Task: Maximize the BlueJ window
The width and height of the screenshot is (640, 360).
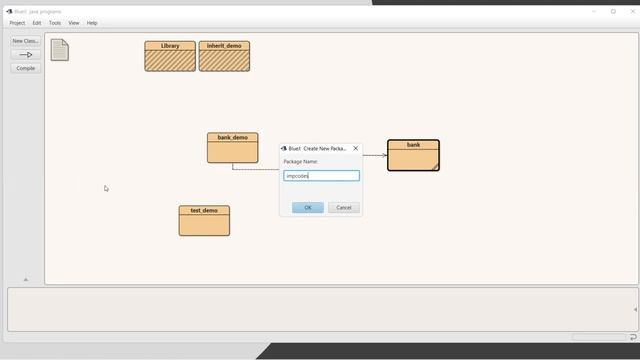Action: (x=613, y=11)
